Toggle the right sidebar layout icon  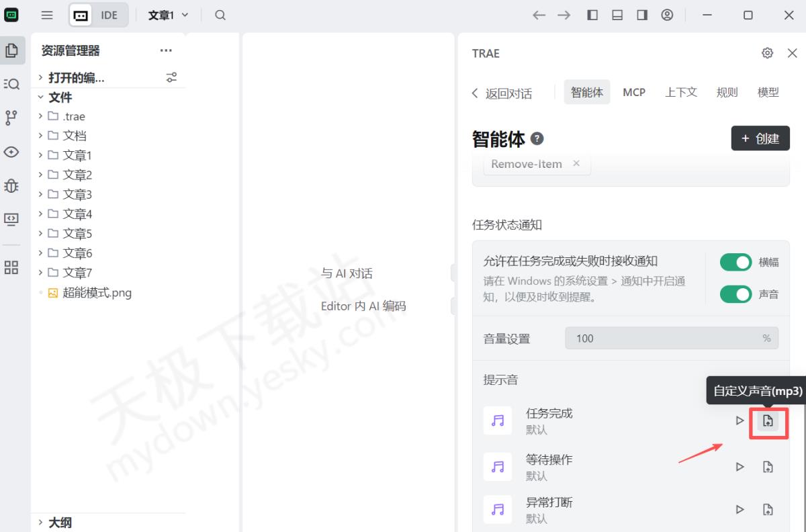(x=642, y=15)
